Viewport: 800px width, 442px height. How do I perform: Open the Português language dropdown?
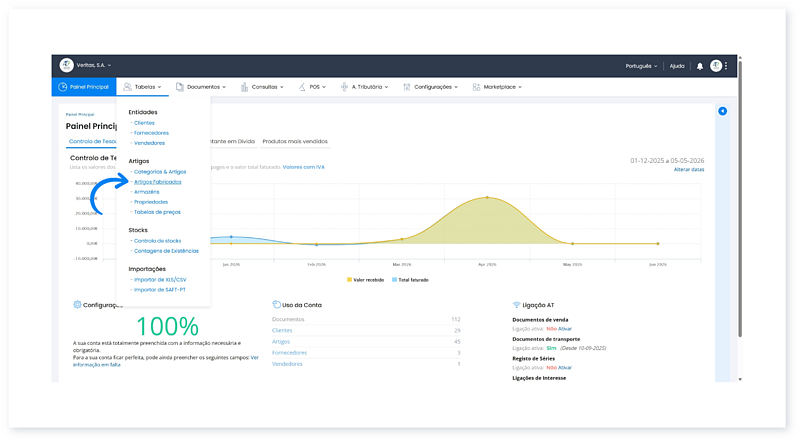(641, 66)
